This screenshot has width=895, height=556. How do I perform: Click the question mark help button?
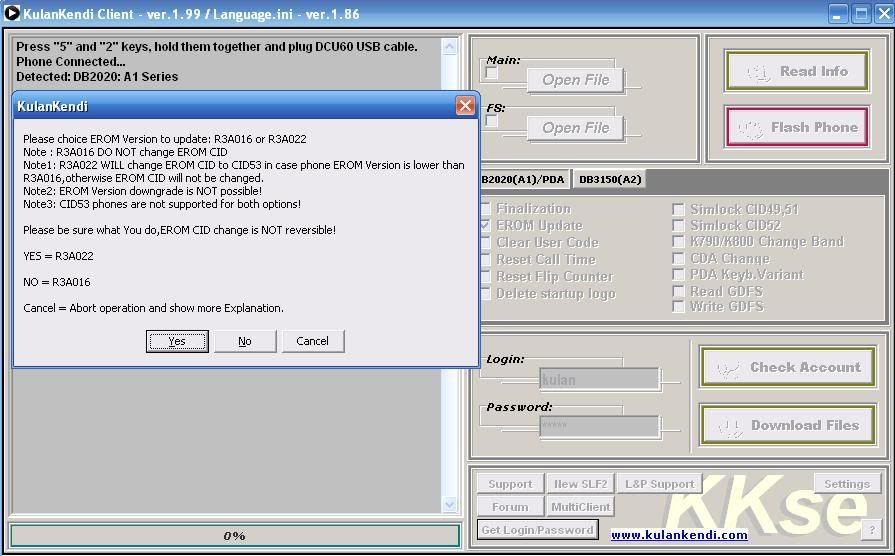pos(871,530)
